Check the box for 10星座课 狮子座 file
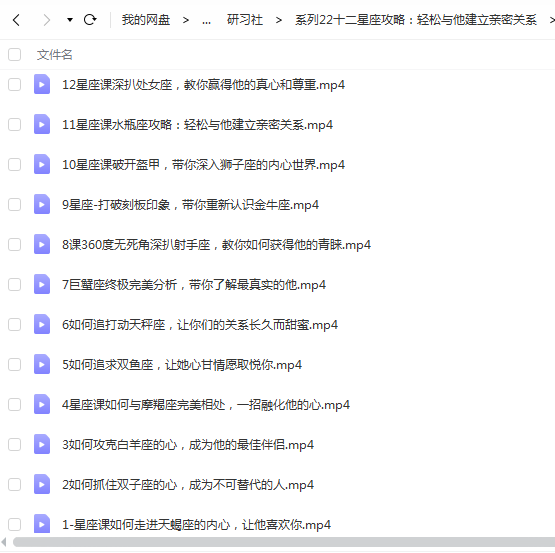The width and height of the screenshot is (555, 553). 15,164
